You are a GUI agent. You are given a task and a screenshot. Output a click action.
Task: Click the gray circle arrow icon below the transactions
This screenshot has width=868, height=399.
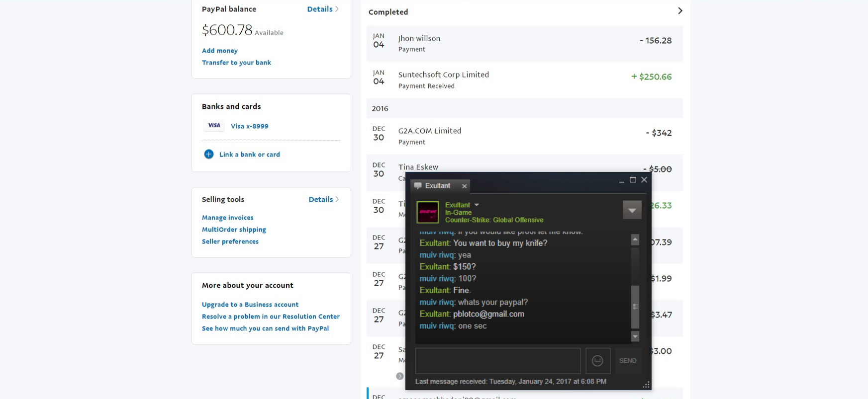coord(400,376)
